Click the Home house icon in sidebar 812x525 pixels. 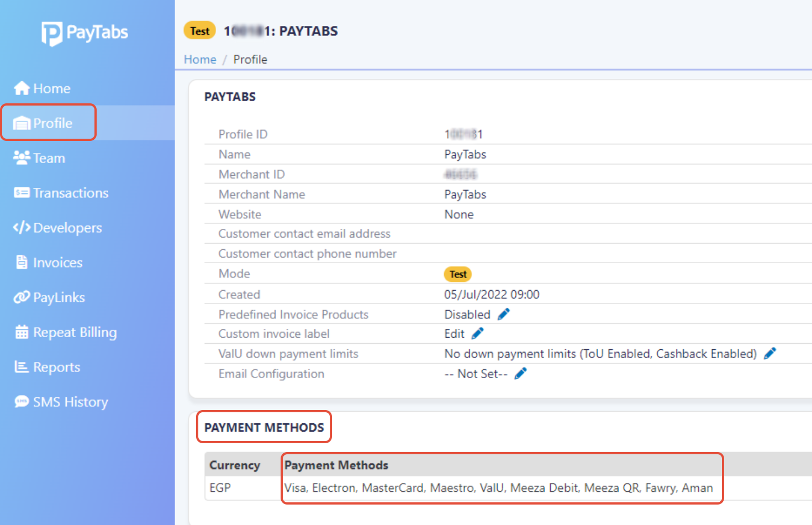[22, 88]
